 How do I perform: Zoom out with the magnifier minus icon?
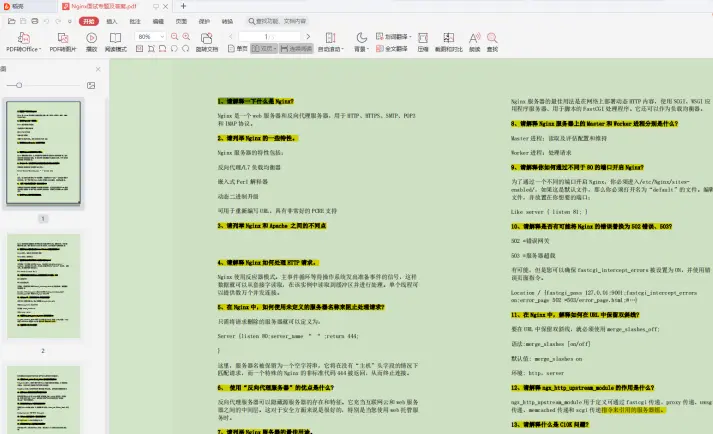tap(175, 36)
